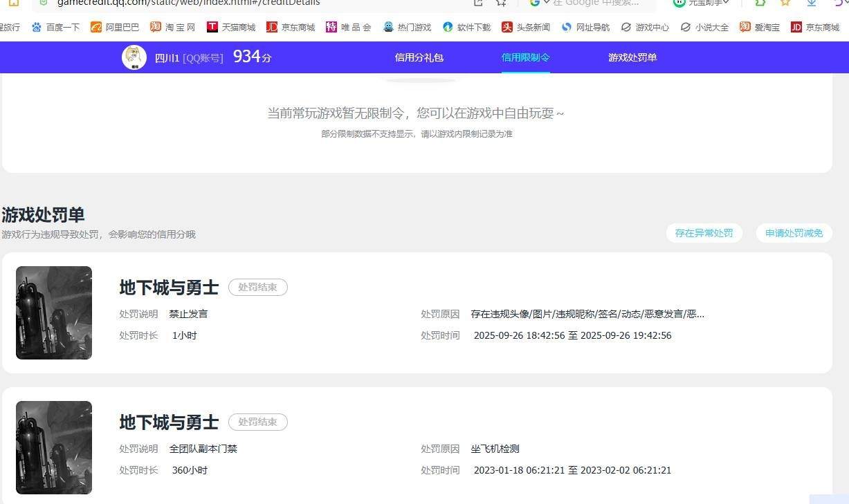The height and width of the screenshot is (504, 849).
Task: Click the game thumbnail in the 禁止发言 card
Action: click(x=54, y=312)
